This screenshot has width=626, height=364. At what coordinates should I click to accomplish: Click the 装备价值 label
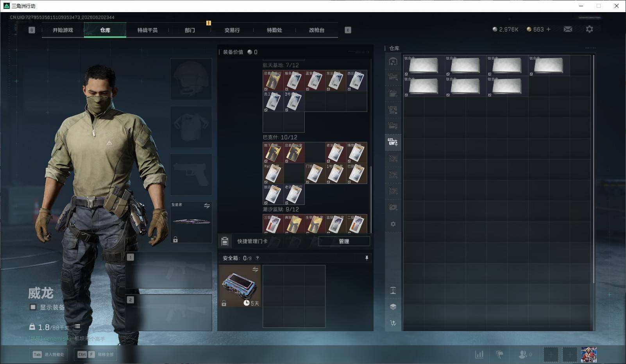[x=233, y=52]
